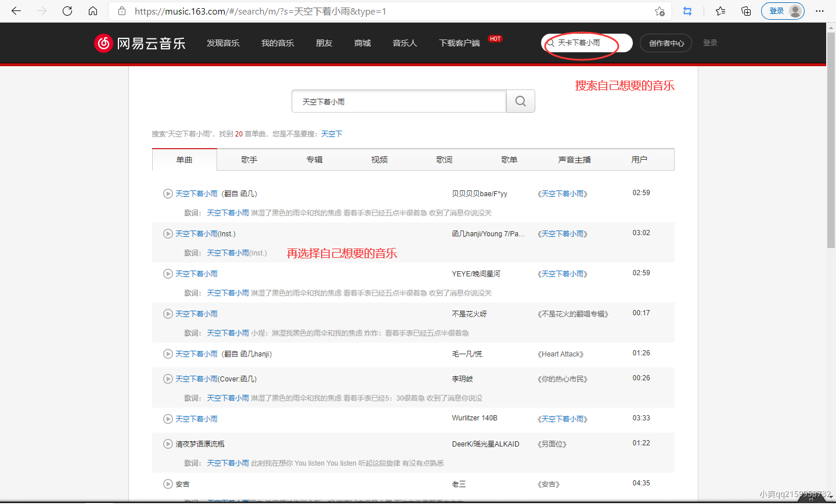The width and height of the screenshot is (836, 504).
Task: Open album 《不是花火的翻唱专辑》
Action: point(573,314)
